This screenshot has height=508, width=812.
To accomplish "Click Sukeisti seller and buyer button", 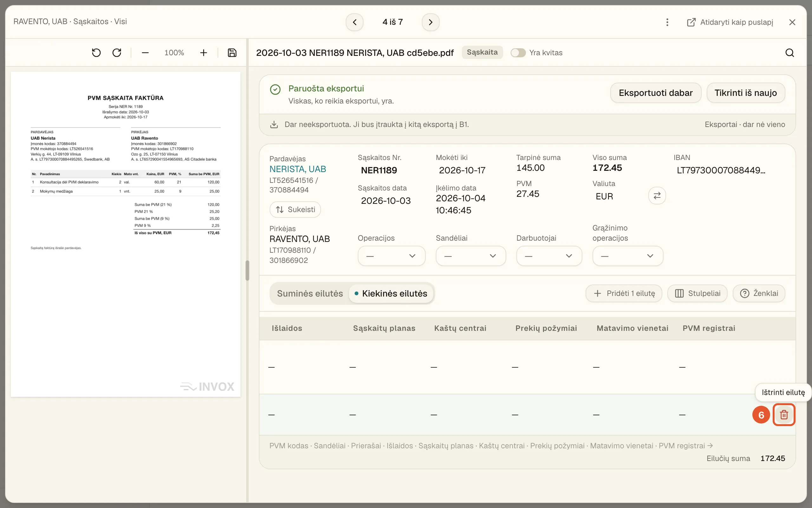I will coord(295,210).
